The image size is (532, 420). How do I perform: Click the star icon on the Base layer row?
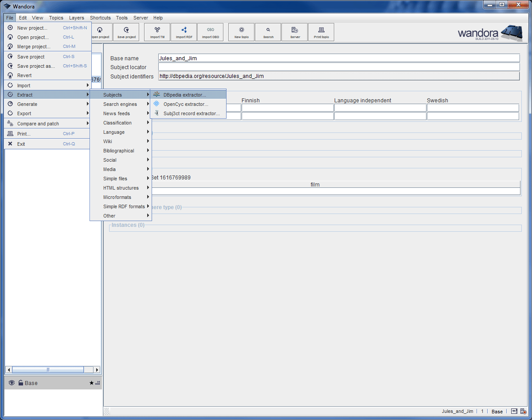point(92,383)
